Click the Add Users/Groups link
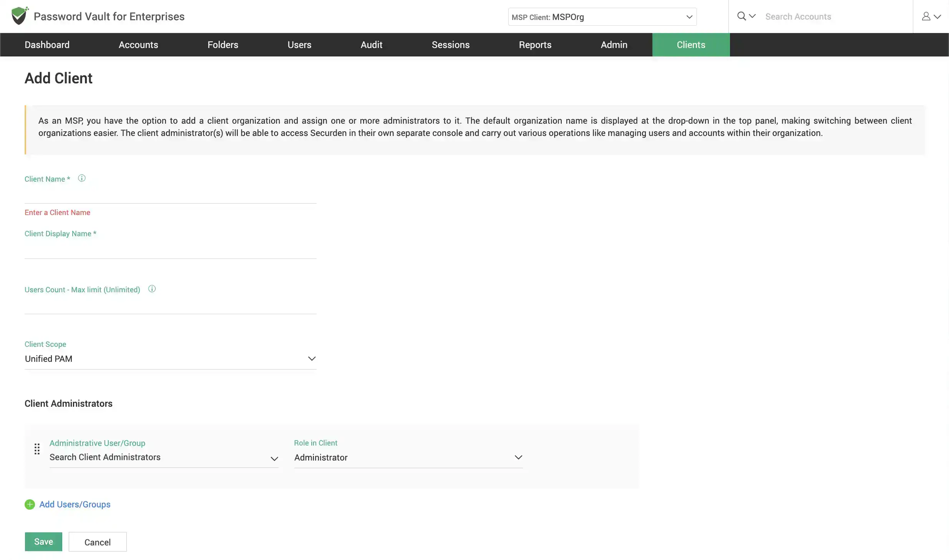The height and width of the screenshot is (560, 949). point(75,504)
